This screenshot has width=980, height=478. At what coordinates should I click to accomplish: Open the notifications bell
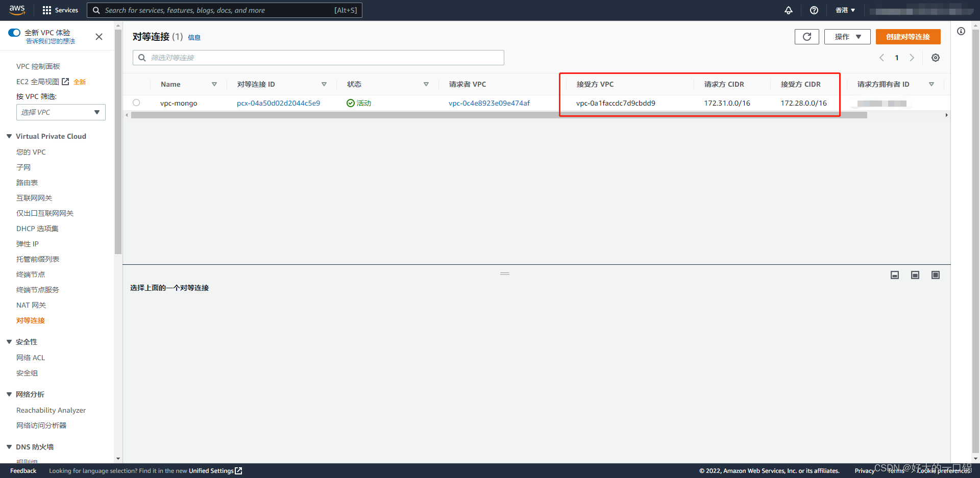[788, 10]
